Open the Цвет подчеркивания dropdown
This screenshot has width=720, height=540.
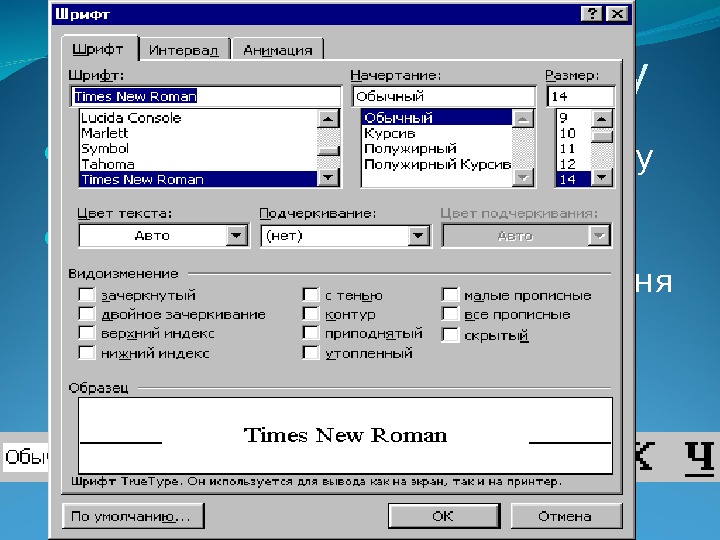tap(599, 236)
